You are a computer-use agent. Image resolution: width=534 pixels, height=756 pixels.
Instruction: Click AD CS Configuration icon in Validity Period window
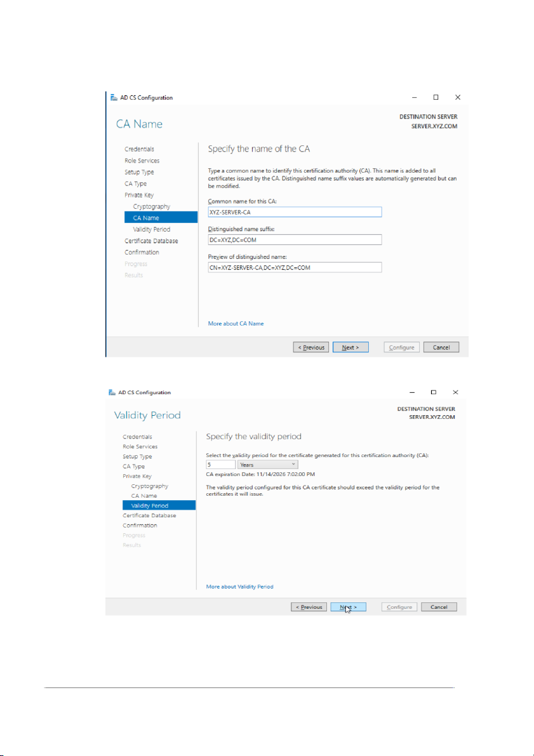[x=112, y=392]
